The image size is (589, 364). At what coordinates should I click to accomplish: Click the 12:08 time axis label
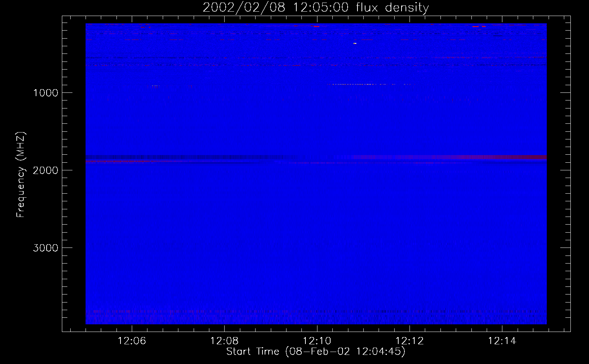click(225, 341)
